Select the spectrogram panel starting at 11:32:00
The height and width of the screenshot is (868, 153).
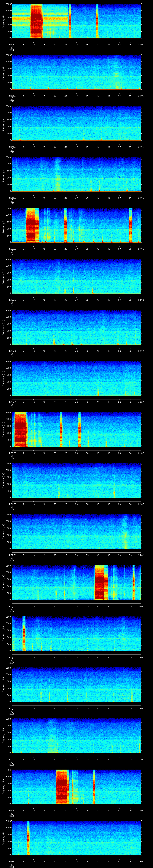77,532
